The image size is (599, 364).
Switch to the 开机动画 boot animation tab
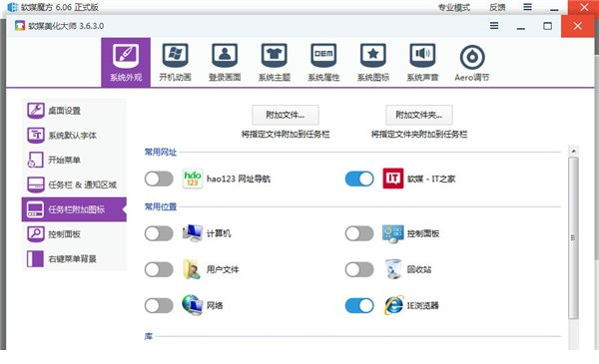tap(175, 63)
